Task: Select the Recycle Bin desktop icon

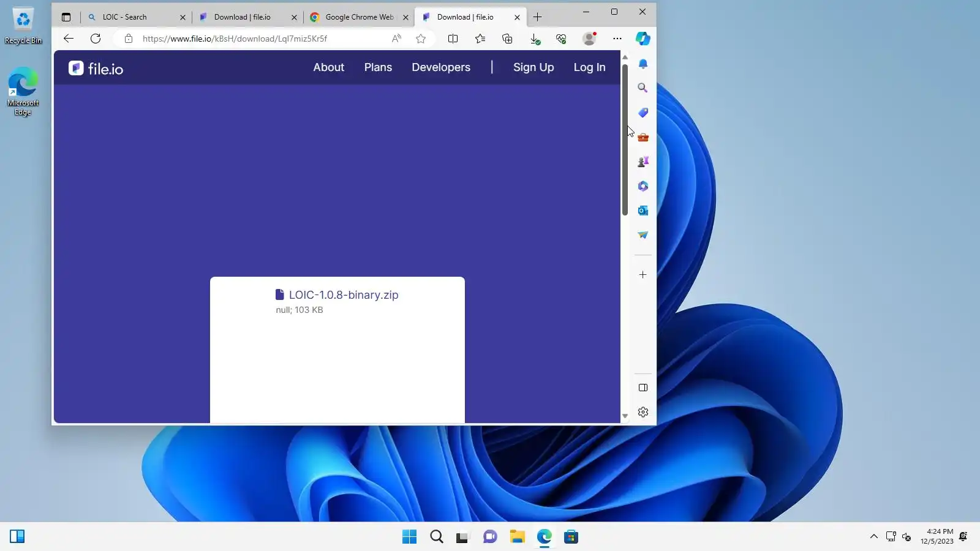Action: (23, 26)
